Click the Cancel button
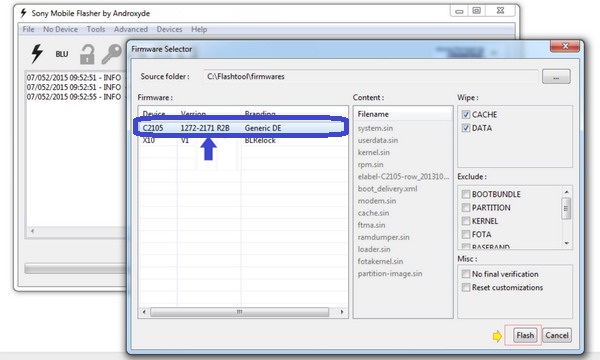This screenshot has height=360, width=600. pos(557,336)
